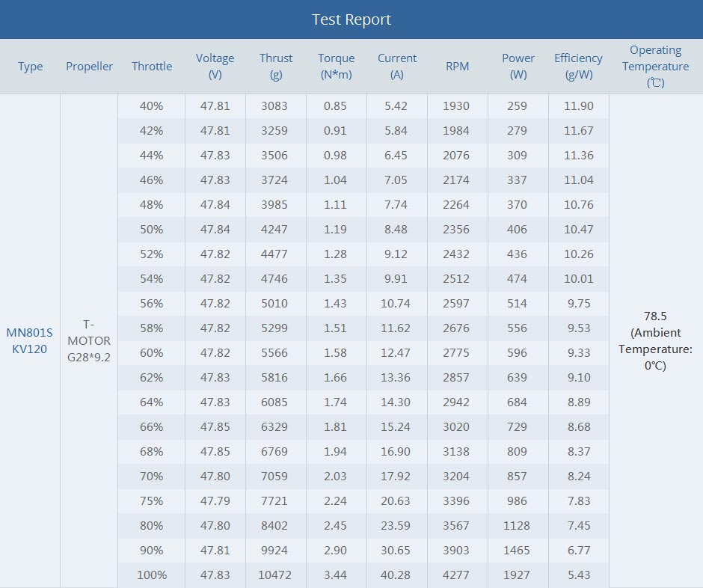Click the Current (A) column header
This screenshot has height=588, width=703.
point(397,67)
